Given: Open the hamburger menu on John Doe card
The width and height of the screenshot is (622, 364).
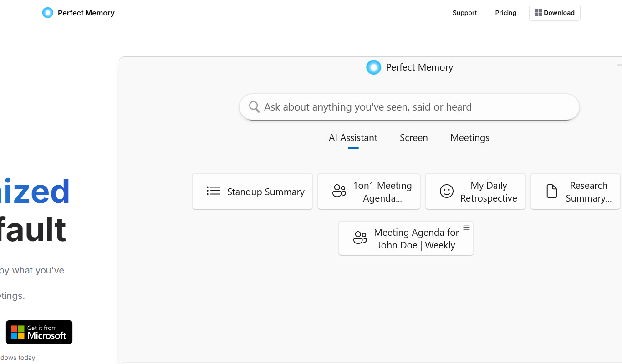Looking at the screenshot, I should tap(466, 227).
